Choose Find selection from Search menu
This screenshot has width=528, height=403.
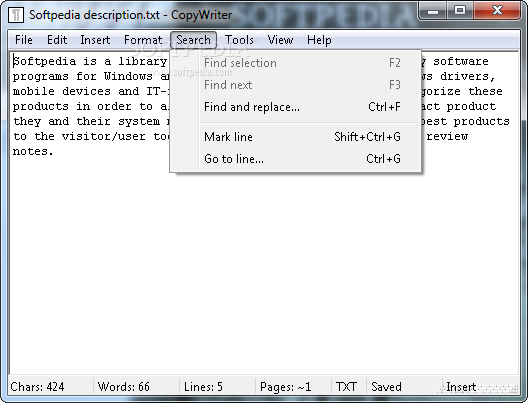click(296, 63)
